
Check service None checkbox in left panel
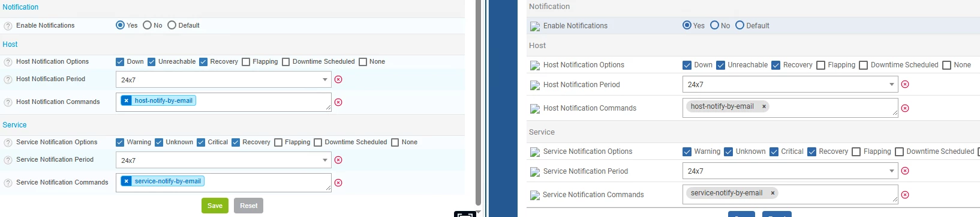(395, 142)
